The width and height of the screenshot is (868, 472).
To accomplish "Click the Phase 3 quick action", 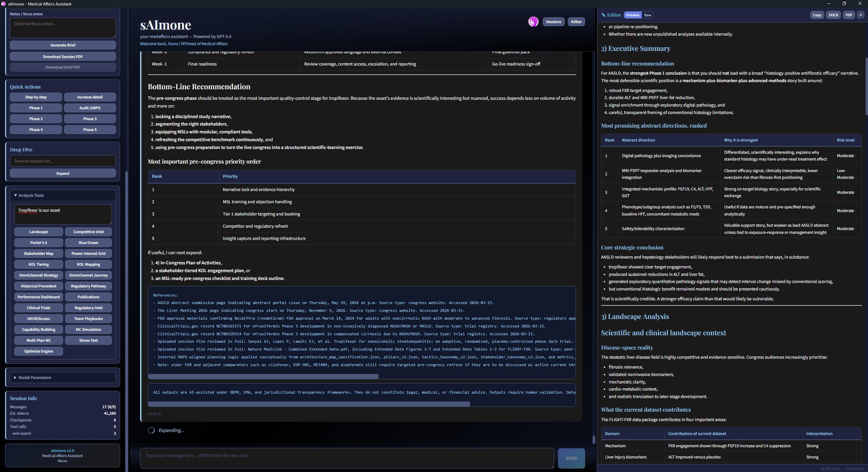I will point(90,119).
